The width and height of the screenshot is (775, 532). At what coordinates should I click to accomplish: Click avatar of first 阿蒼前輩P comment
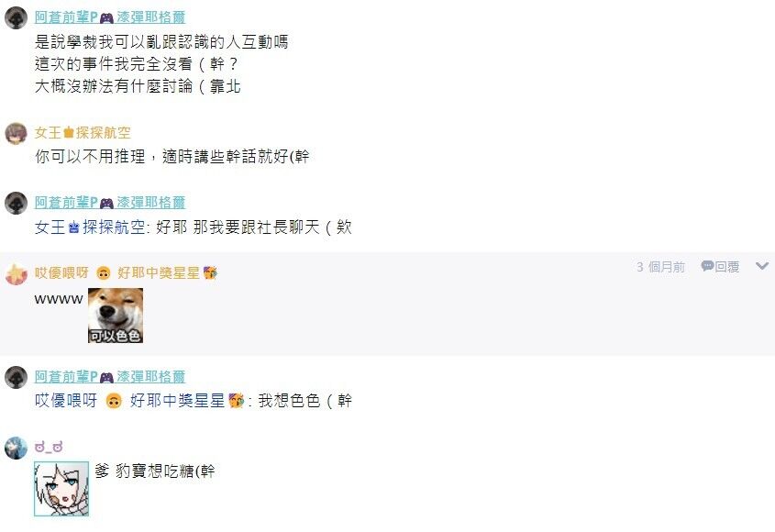(x=16, y=18)
